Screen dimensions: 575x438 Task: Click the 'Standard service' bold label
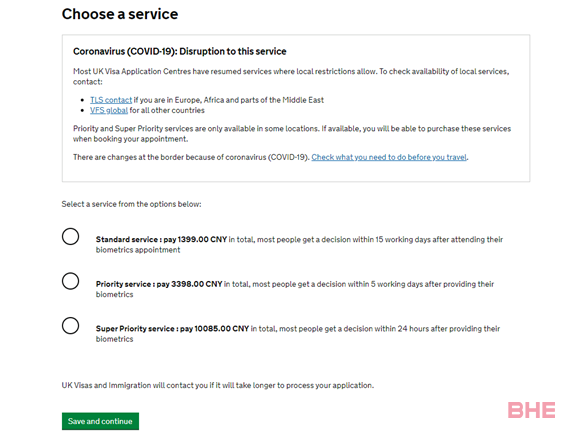point(127,240)
